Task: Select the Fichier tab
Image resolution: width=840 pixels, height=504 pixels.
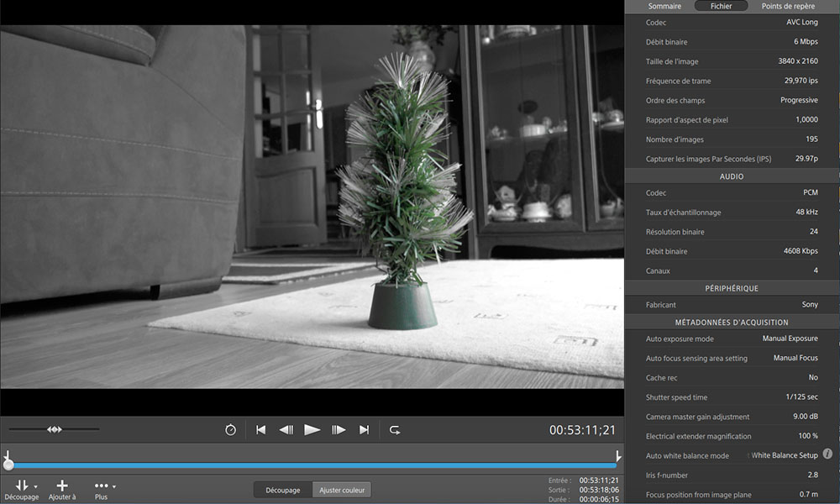Action: point(721,6)
